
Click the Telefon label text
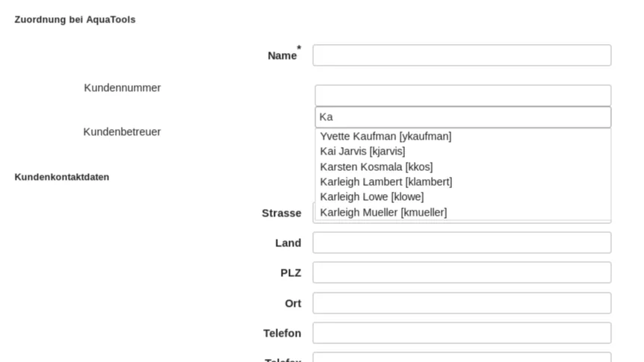[x=282, y=333]
